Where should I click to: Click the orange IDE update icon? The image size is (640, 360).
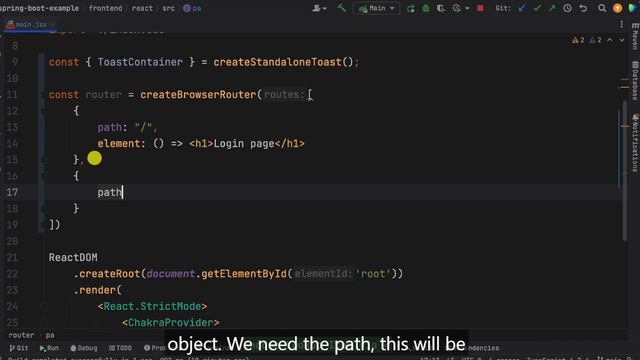618,8
